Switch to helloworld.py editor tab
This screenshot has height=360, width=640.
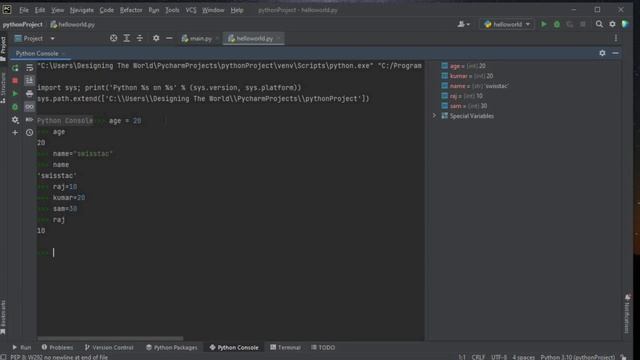click(x=253, y=38)
